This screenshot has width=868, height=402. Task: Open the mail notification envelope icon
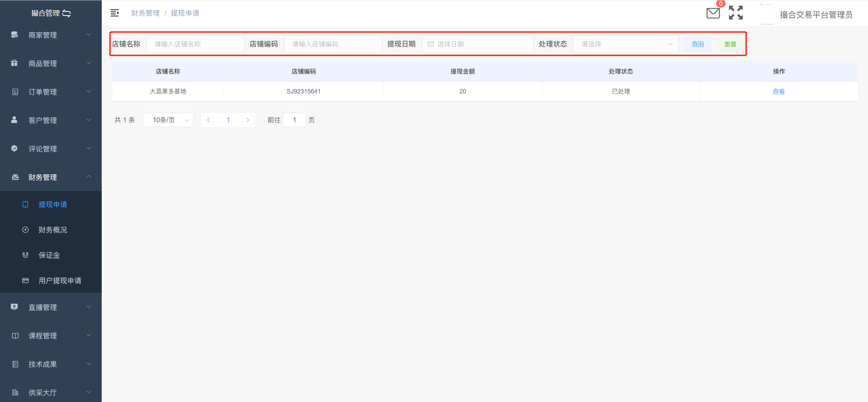pyautogui.click(x=713, y=13)
